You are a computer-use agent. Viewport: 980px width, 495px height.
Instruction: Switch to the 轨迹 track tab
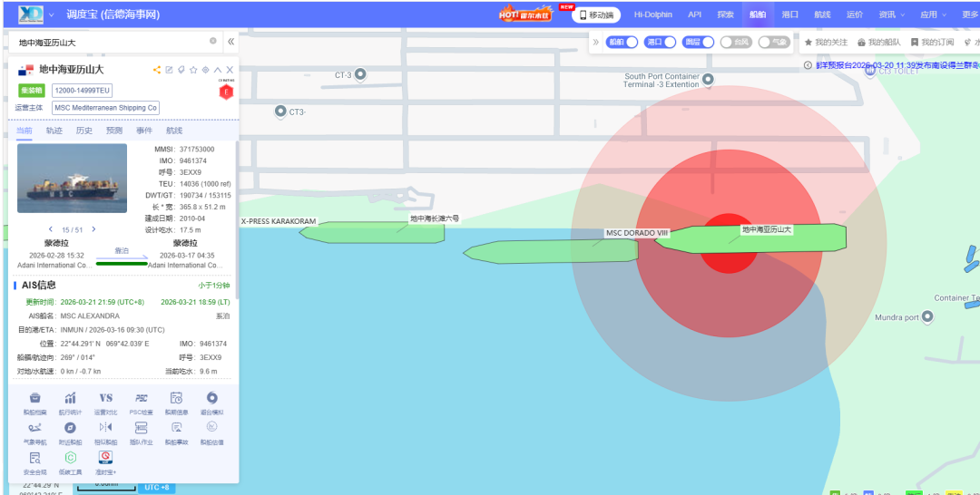[x=54, y=131]
